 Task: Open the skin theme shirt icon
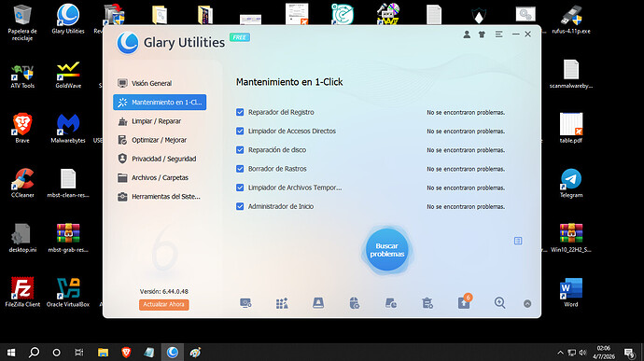482,35
